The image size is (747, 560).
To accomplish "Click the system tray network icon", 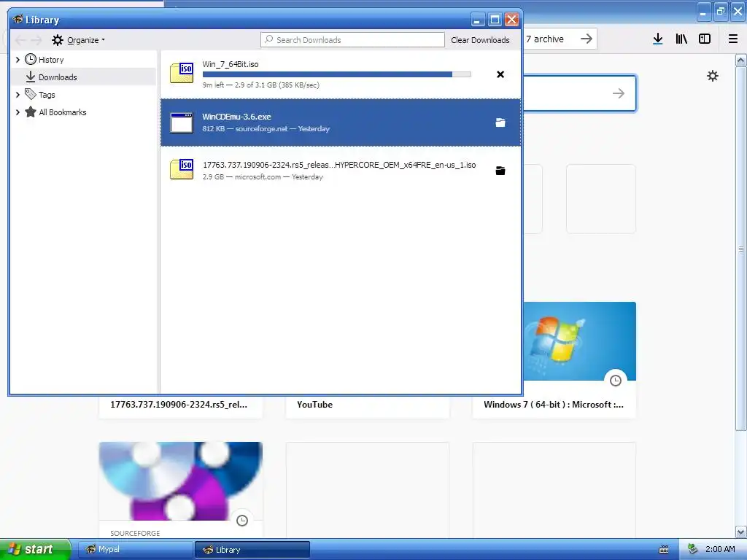I will coord(692,550).
